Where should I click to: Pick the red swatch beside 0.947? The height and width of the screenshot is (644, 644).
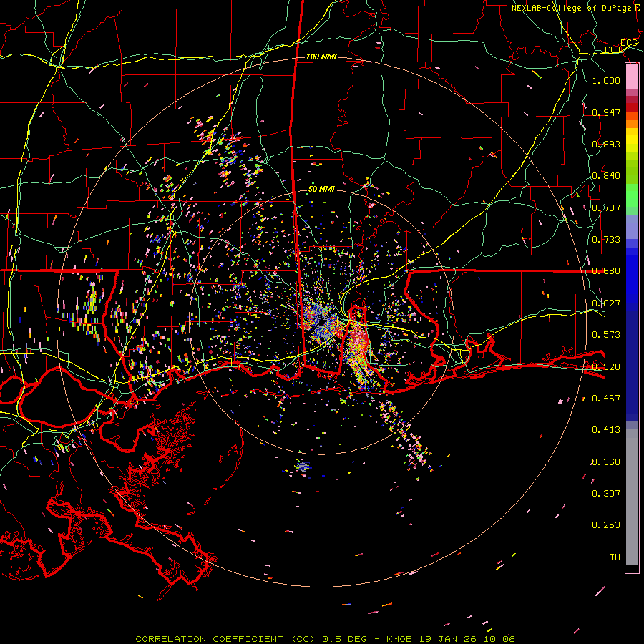tap(632, 107)
